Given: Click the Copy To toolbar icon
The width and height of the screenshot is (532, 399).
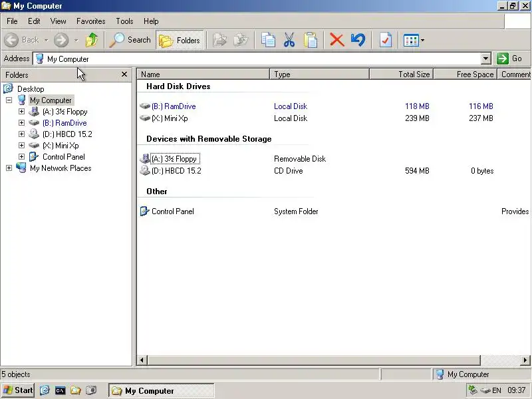Looking at the screenshot, I should 241,40.
